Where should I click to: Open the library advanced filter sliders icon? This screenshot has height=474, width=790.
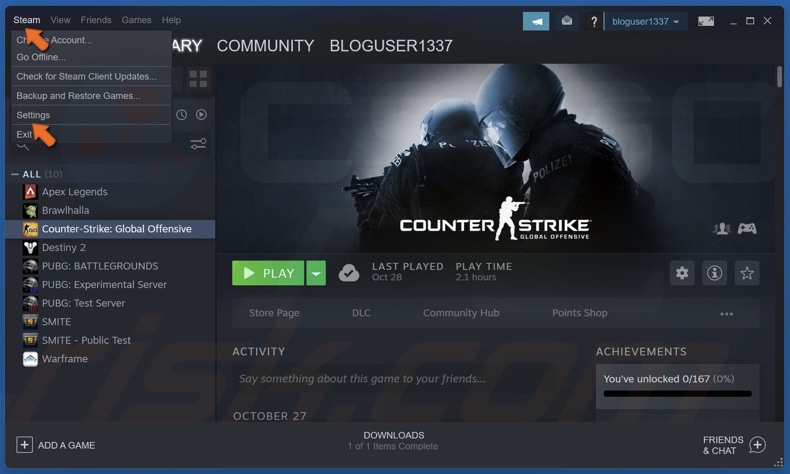(199, 144)
